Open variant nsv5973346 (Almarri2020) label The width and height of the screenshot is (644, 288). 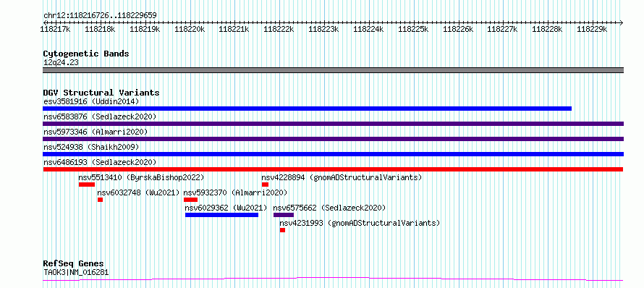(x=96, y=132)
